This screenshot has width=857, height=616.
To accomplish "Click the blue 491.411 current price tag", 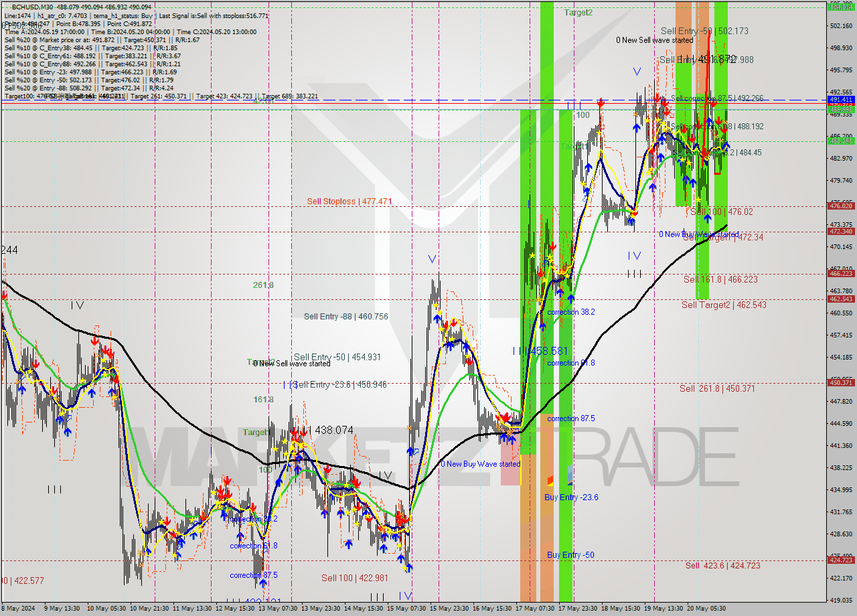I will [x=841, y=99].
